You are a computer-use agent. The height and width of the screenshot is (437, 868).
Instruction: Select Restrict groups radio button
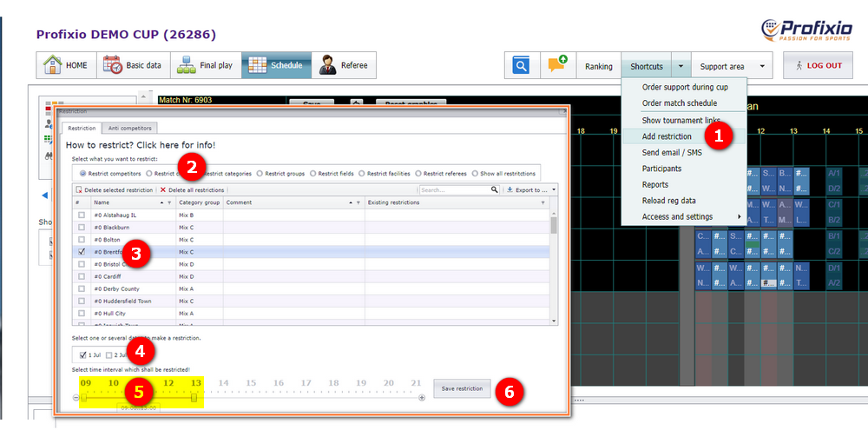coord(260,174)
